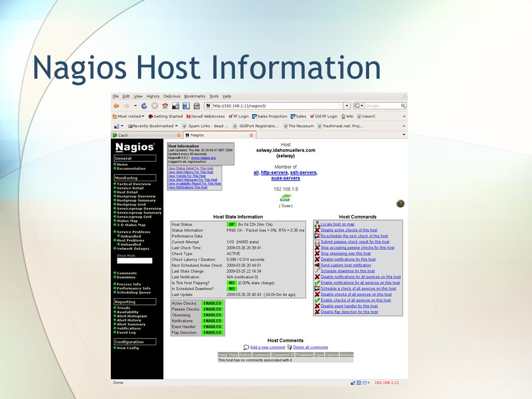Expand the Recently Bookmarked dropdown
This screenshot has height=399, width=532.
pos(176,126)
